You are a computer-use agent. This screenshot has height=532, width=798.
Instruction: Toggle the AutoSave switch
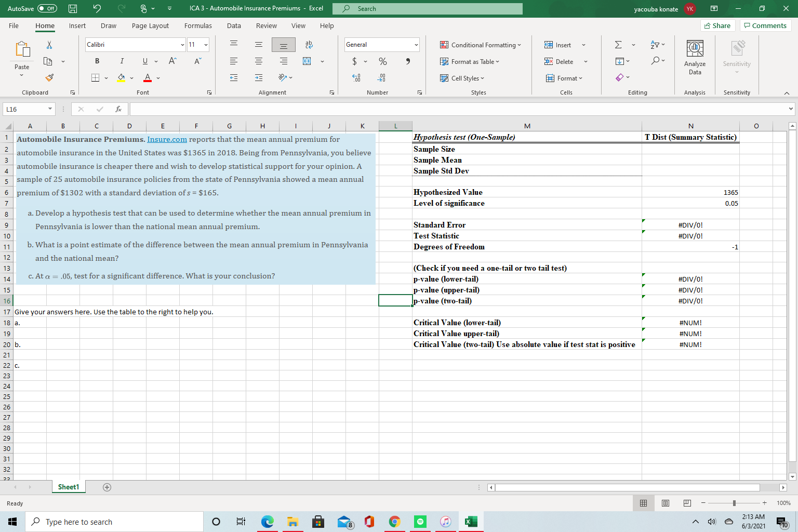[x=47, y=9]
